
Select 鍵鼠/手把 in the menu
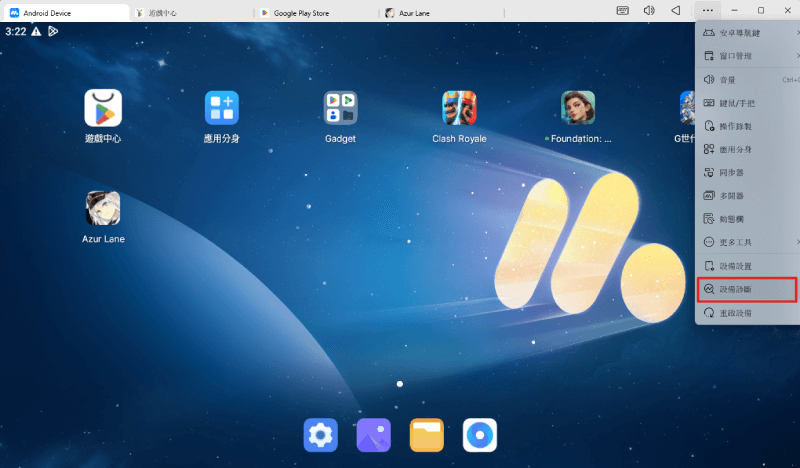[x=748, y=103]
